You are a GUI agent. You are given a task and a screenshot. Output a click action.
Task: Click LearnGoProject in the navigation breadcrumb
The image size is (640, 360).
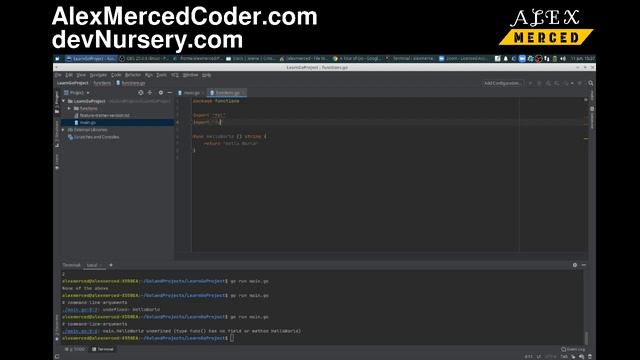(x=73, y=83)
